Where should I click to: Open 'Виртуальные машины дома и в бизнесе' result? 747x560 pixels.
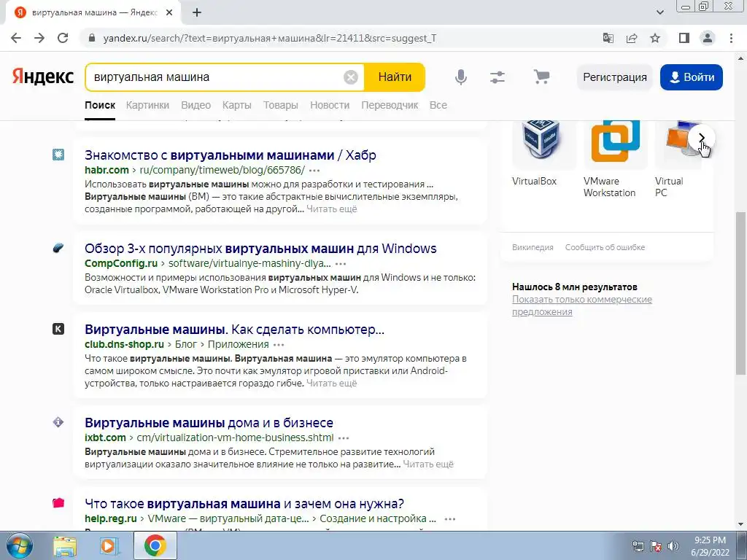[209, 423]
